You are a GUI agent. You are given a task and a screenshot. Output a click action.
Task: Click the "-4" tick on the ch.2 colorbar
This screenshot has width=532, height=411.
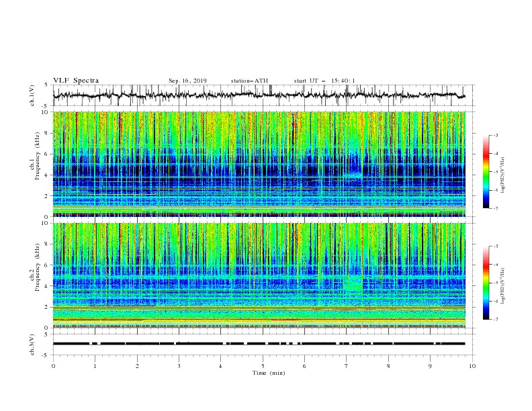click(495, 265)
